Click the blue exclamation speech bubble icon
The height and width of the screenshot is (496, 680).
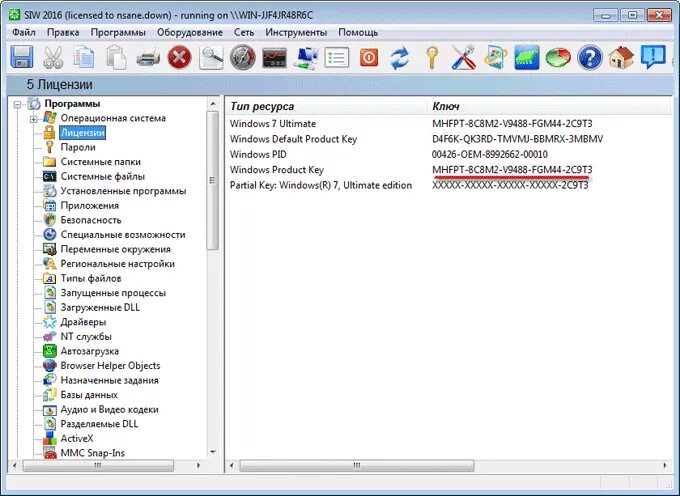(653, 57)
